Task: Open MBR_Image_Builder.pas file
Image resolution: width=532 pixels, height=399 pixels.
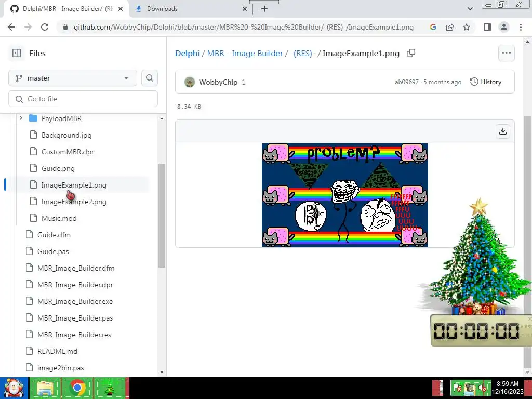Action: [75, 318]
